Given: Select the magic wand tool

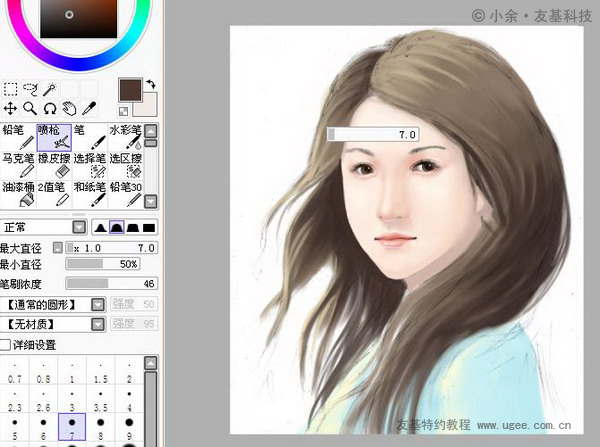Looking at the screenshot, I should pyautogui.click(x=50, y=89).
